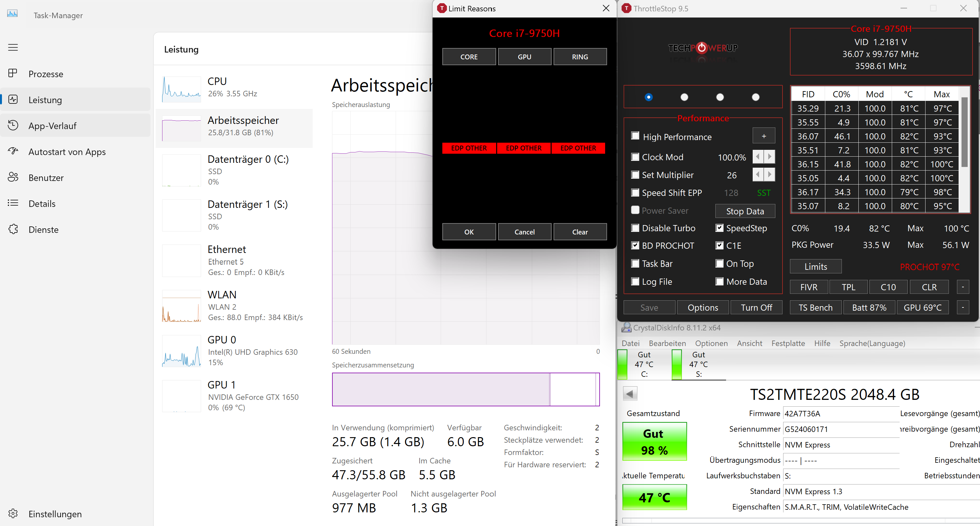Open the Task-Manager hamburger navigation menu
Image resolution: width=980 pixels, height=526 pixels.
(x=13, y=48)
